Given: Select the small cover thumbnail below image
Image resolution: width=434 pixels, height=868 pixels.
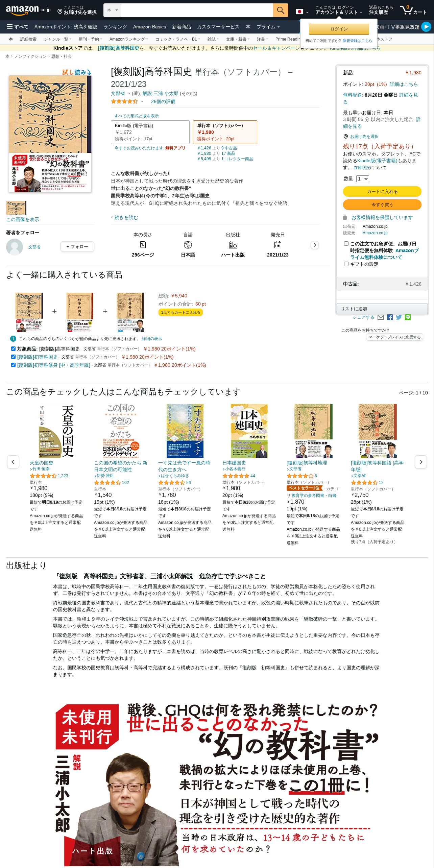Looking at the screenshot, I should click(16, 208).
